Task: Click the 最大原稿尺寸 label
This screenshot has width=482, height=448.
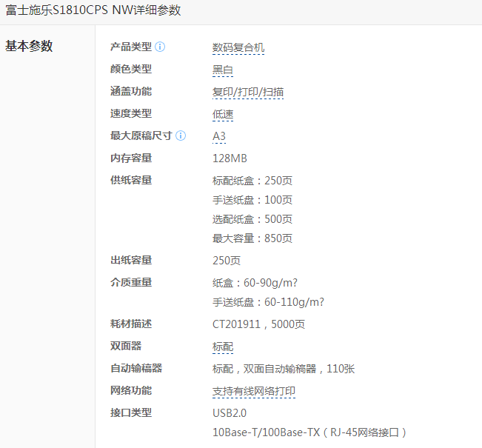Action: tap(141, 136)
